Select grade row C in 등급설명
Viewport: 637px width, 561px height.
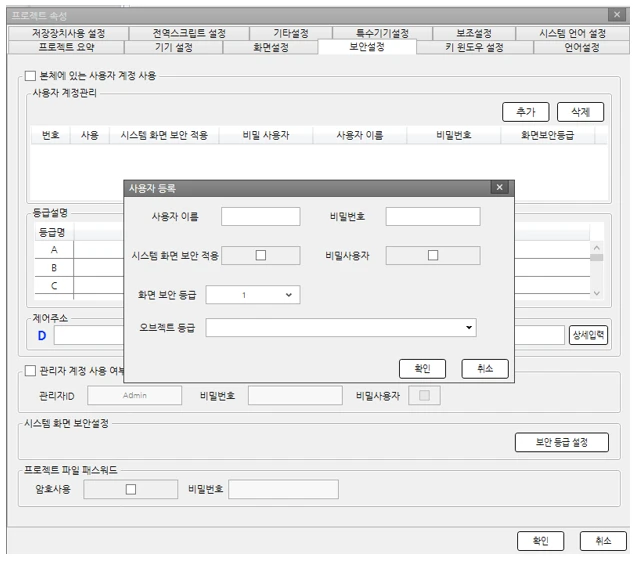54,286
